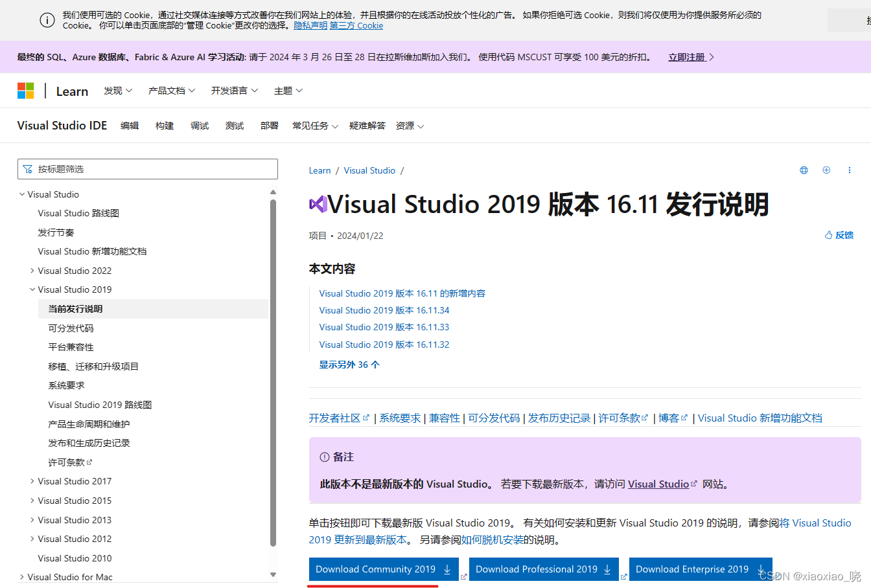Expand Visual Studio 2015 tree node

(32, 501)
